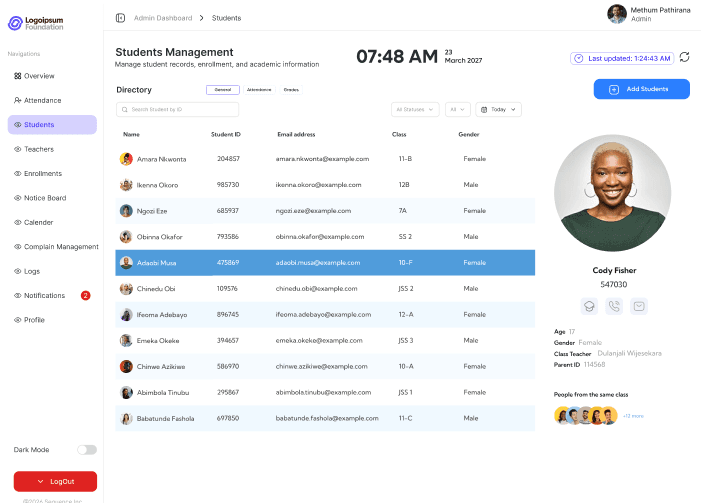
Task: Click the red notifications badge 2
Action: [x=85, y=296]
